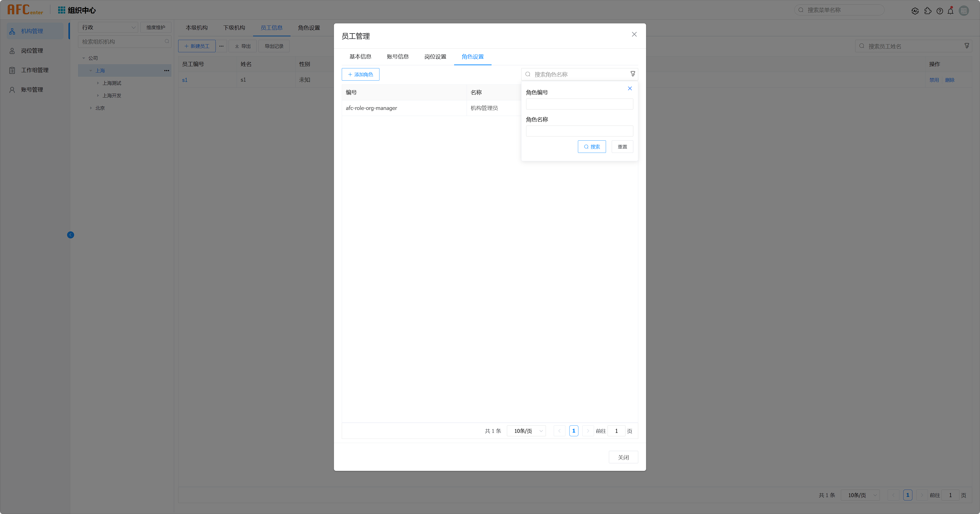Click the 添加角色 button
The width and height of the screenshot is (980, 514).
(x=360, y=75)
